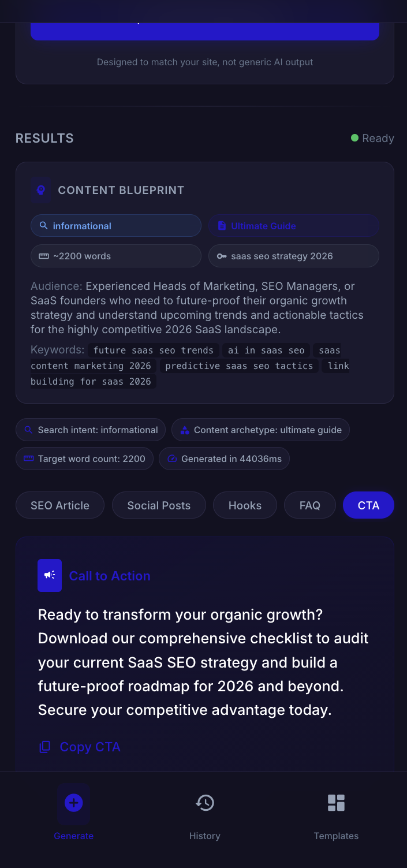Screen dimensions: 407x868
Task: Open History via the clock icon
Action: click(x=204, y=803)
